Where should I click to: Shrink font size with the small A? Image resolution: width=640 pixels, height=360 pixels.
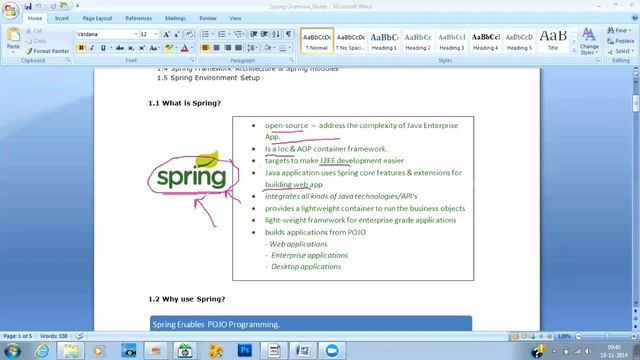(177, 34)
